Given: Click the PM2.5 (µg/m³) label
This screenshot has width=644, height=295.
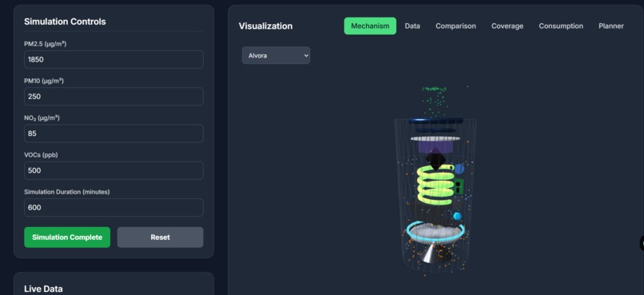Looking at the screenshot, I should pos(46,44).
